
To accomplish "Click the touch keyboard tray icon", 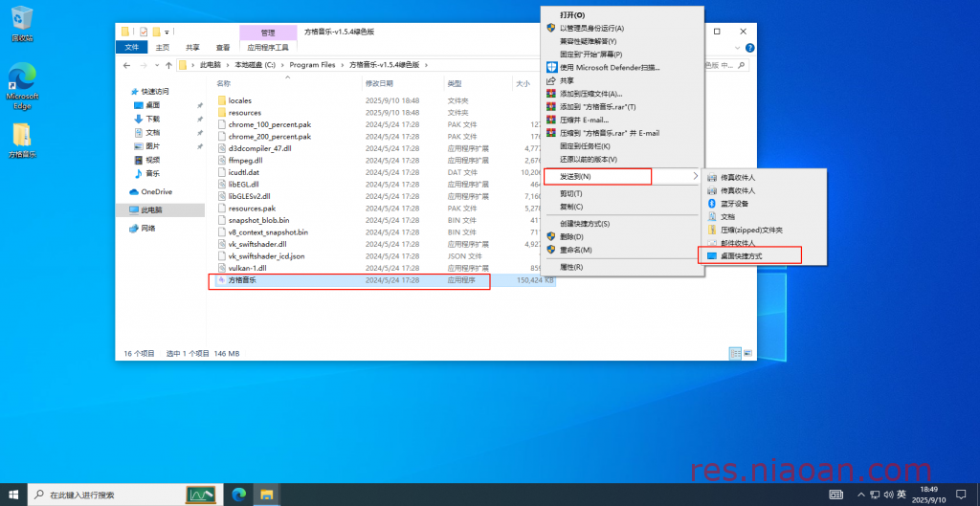I will 835,495.
